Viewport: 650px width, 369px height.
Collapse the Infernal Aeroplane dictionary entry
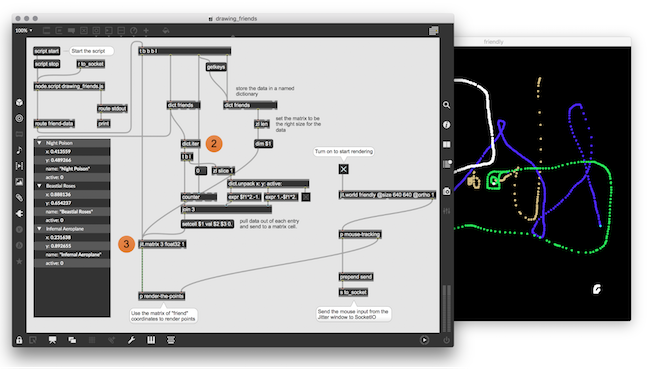pos(40,229)
